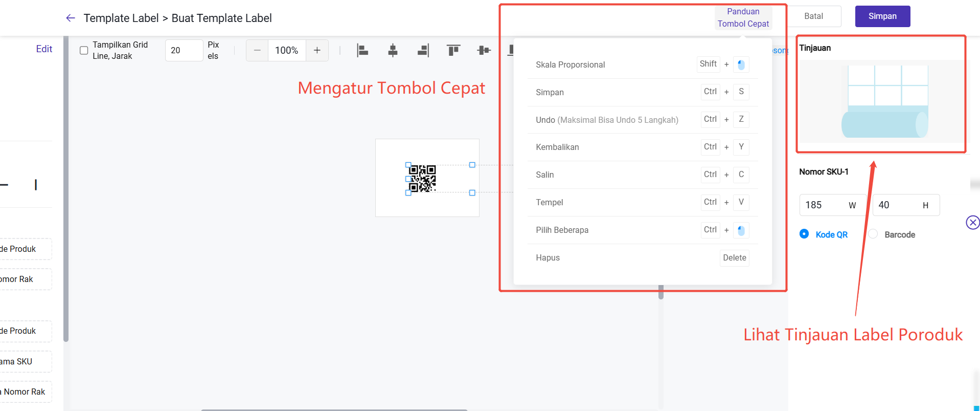The image size is (980, 411).
Task: Click the Edit link
Action: pyautogui.click(x=44, y=49)
